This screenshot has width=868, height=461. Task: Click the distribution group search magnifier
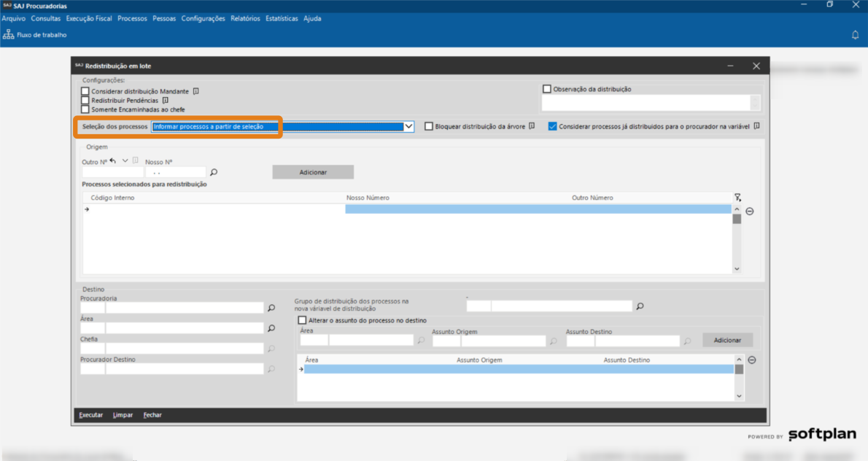640,306
